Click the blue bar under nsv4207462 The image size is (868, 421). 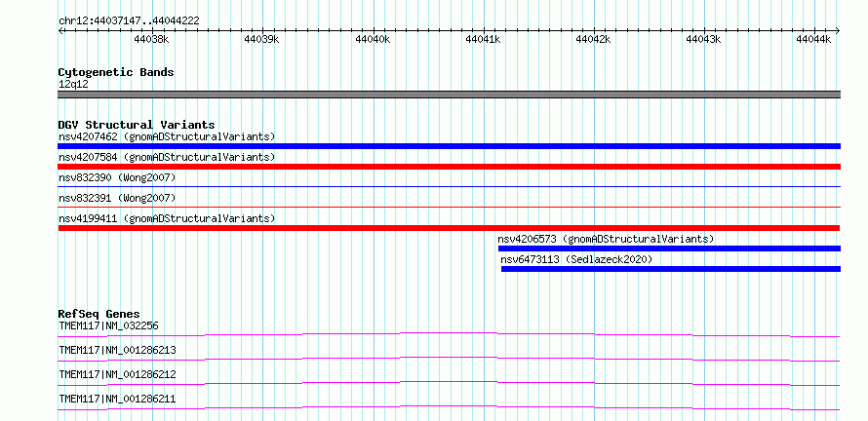449,146
